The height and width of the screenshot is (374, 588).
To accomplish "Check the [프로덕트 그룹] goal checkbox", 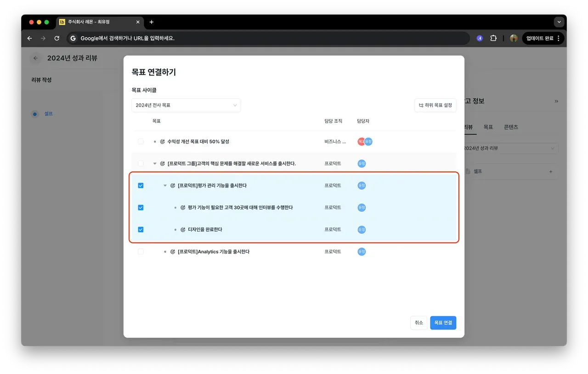I will (x=141, y=164).
